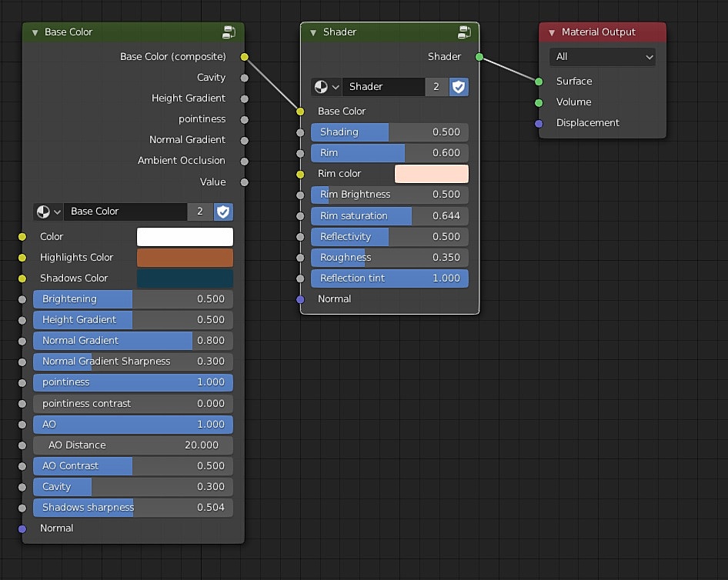Click the Shader name text field to rename it
728x580 pixels.
click(x=383, y=86)
